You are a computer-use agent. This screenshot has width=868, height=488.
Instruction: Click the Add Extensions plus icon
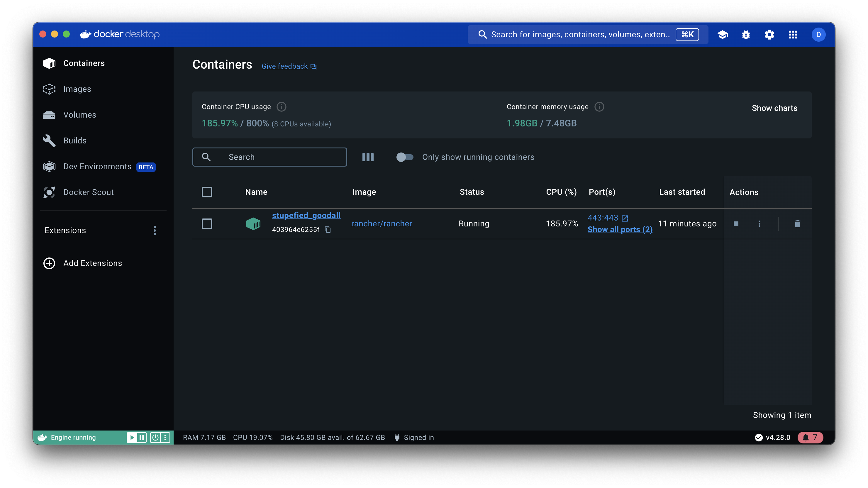49,263
